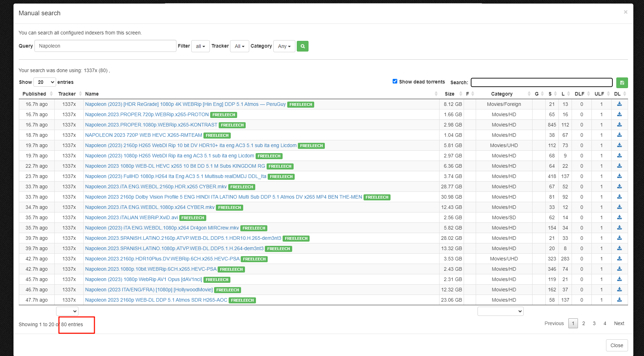Download the 1080p x264 CYBER.mkv torrent
Viewport: 644px width, 356px height.
[x=620, y=207]
